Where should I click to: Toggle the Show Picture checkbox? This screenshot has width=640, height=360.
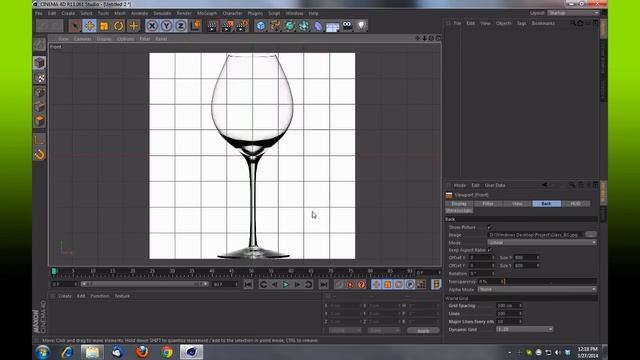point(489,227)
